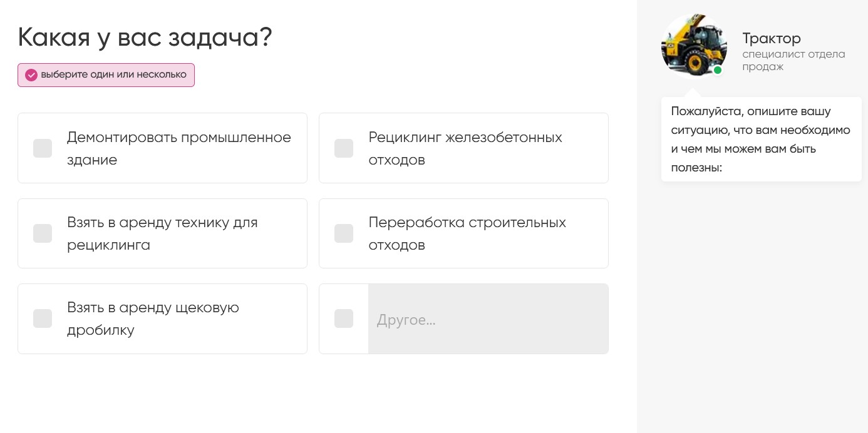Click the pink checkmark icon in the hint badge
This screenshot has width=868, height=433.
[31, 75]
